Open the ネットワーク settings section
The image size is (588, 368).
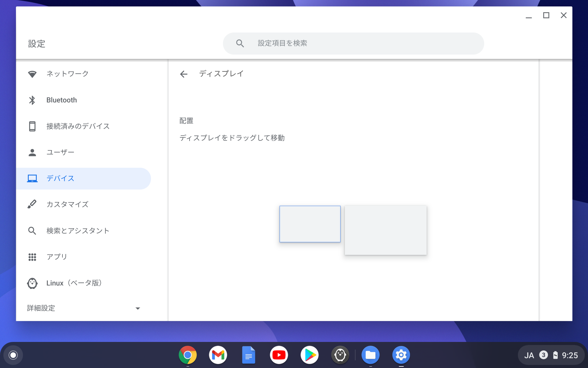[x=83, y=74]
